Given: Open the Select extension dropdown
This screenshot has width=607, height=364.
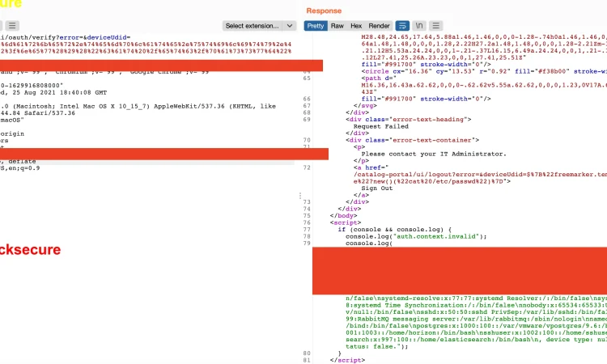Looking at the screenshot, I should [259, 26].
